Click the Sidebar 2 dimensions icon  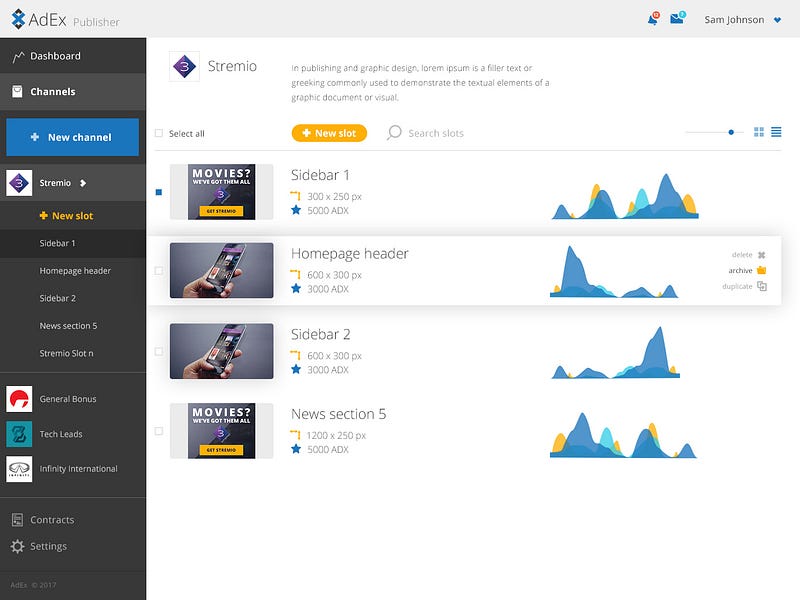(x=295, y=355)
